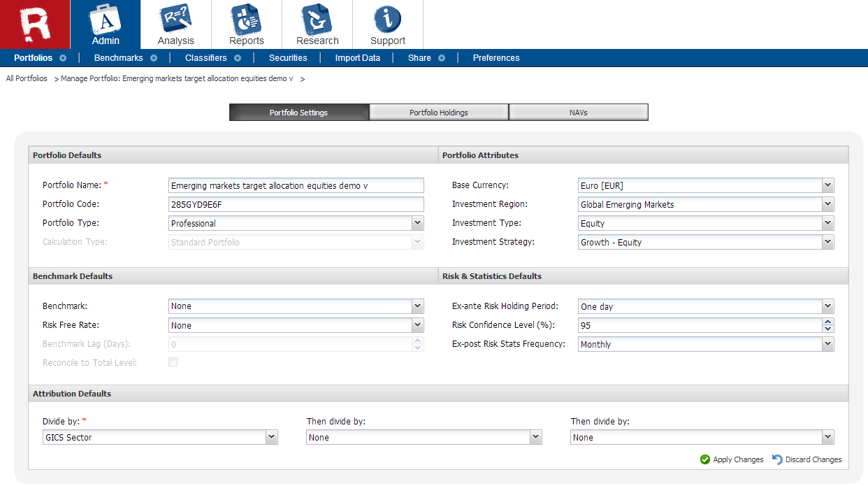This screenshot has height=486, width=868.
Task: Click the Discard Changes undo arrow icon
Action: pos(777,459)
